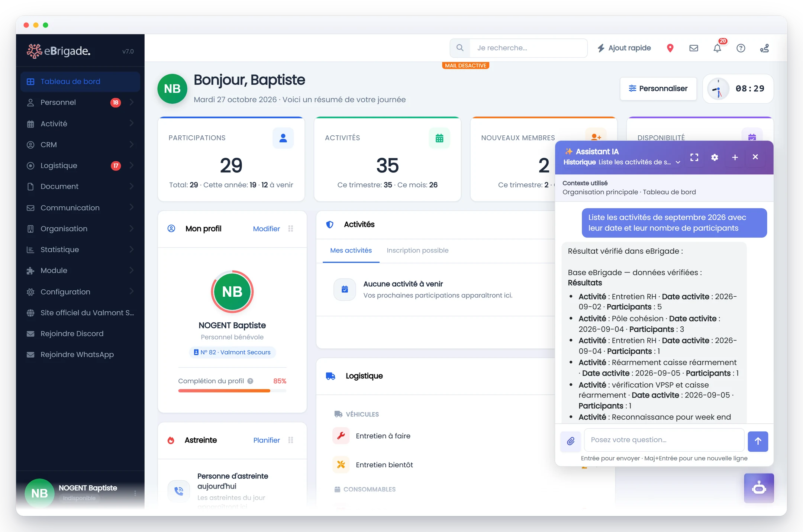Screen dimensions: 803x532
Task: Click Ajout rapide
Action: point(624,48)
